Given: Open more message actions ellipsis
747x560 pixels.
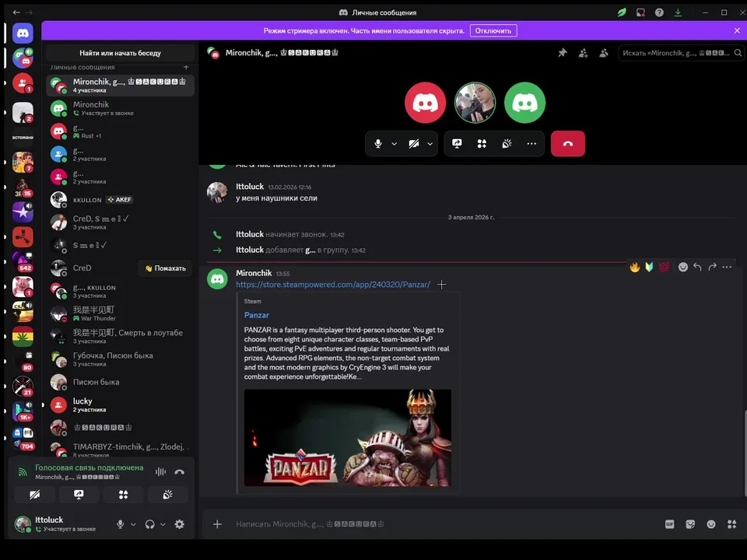Looking at the screenshot, I should [727, 267].
